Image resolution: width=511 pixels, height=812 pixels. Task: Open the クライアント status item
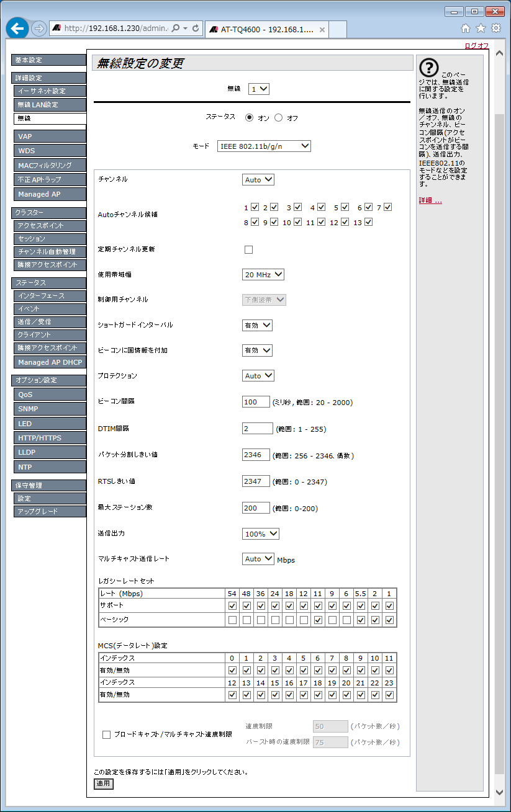(50, 335)
